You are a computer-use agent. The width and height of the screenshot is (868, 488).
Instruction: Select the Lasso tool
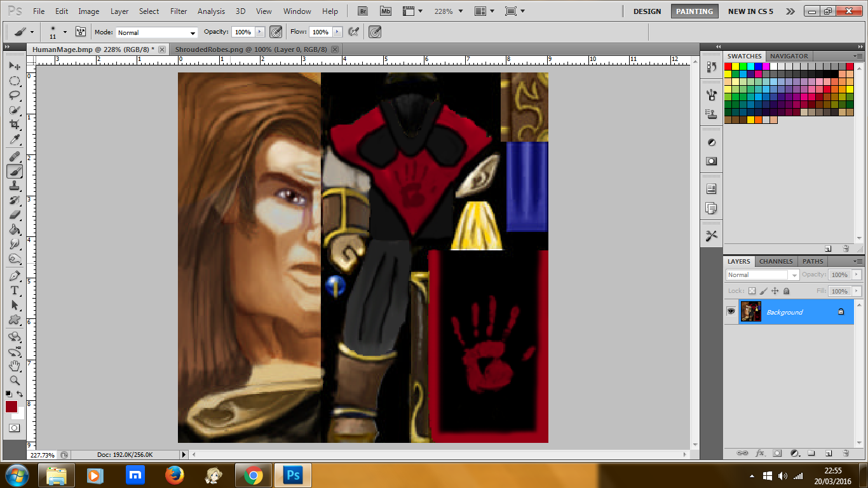[15, 95]
